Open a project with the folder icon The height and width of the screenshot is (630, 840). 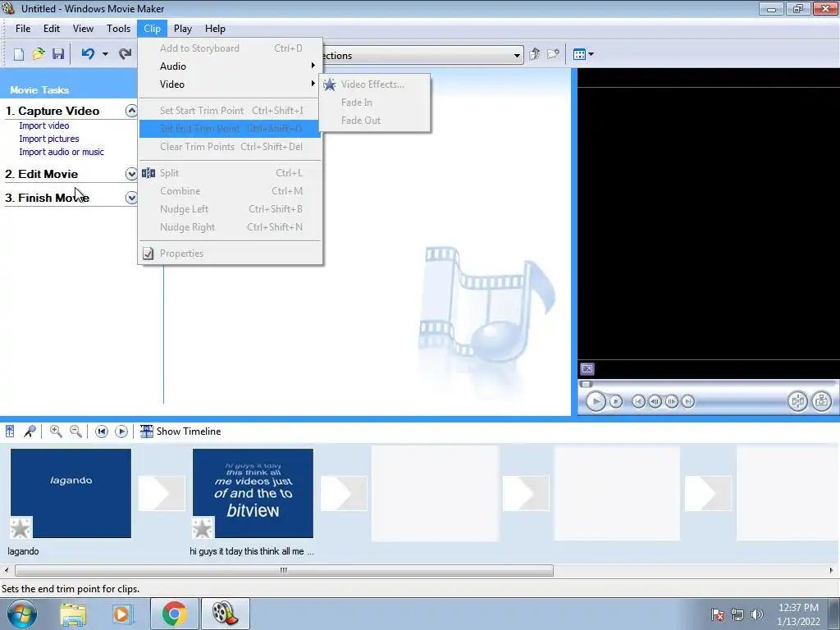tap(38, 54)
